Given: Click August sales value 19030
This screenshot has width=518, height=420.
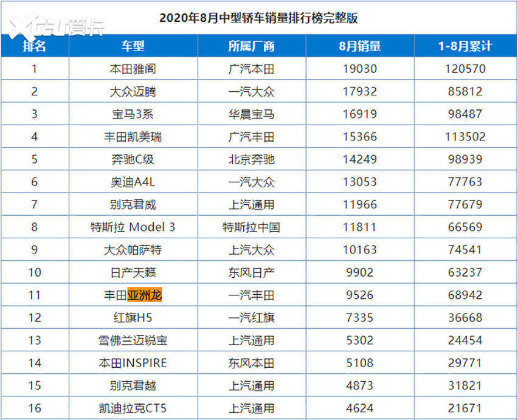Looking at the screenshot, I should pos(360,69).
